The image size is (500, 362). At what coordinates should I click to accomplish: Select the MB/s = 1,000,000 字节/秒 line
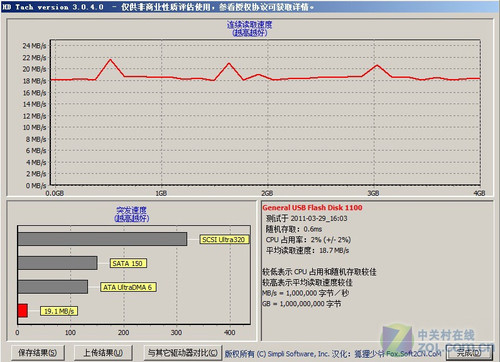pos(306,293)
